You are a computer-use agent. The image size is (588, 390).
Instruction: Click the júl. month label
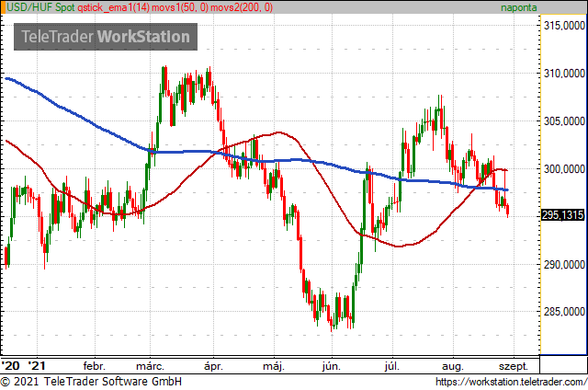coord(392,366)
